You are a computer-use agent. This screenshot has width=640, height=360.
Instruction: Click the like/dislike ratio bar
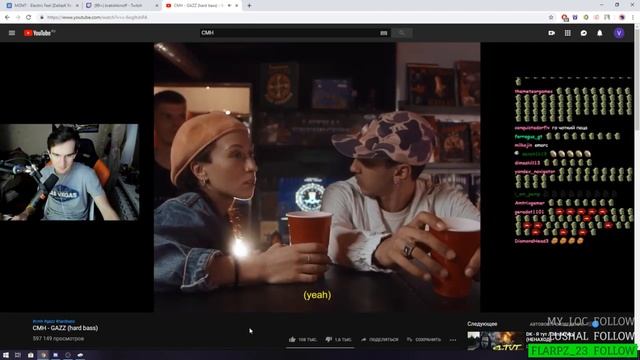click(320, 348)
